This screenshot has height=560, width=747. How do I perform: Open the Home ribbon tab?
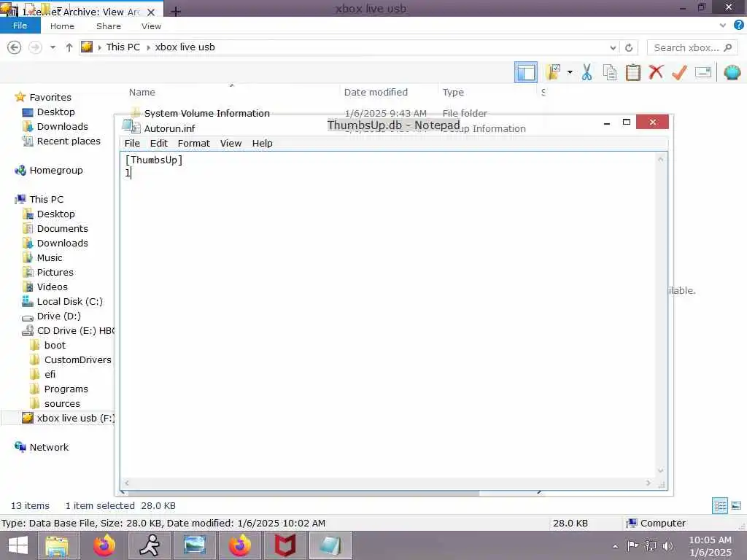(63, 26)
